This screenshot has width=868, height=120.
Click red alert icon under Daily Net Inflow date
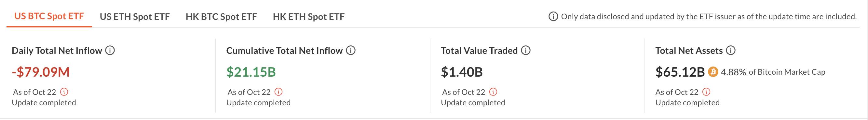64,92
